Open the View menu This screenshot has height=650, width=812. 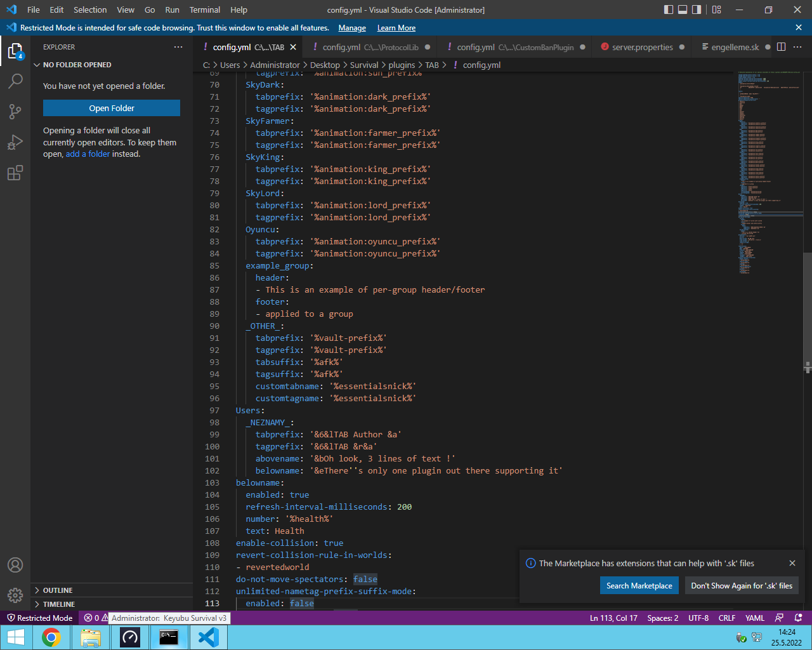coord(126,10)
